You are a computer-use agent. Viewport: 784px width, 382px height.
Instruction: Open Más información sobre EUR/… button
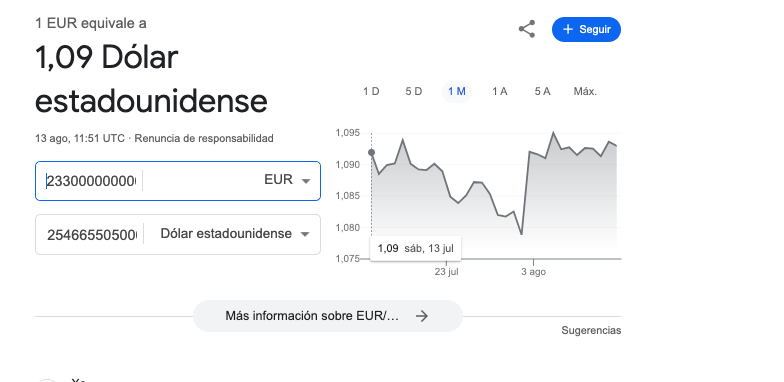point(328,316)
